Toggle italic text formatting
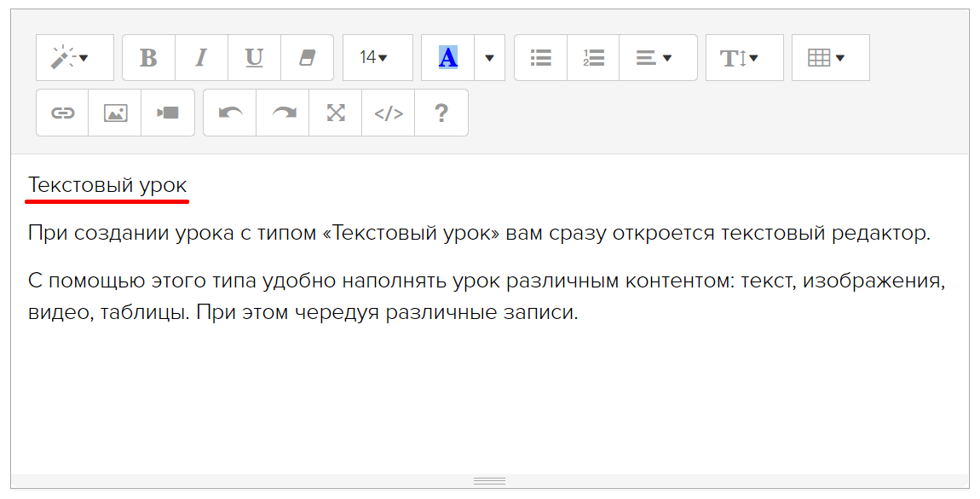 (x=201, y=58)
